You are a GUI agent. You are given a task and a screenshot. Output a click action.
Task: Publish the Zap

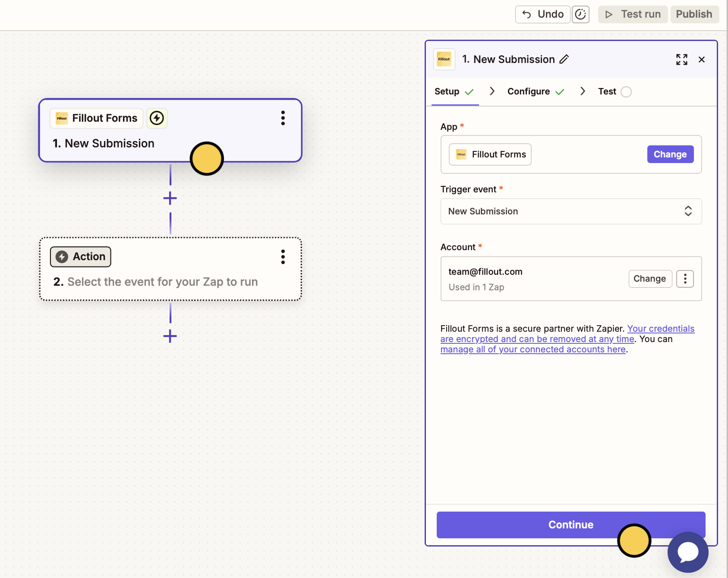(x=694, y=14)
